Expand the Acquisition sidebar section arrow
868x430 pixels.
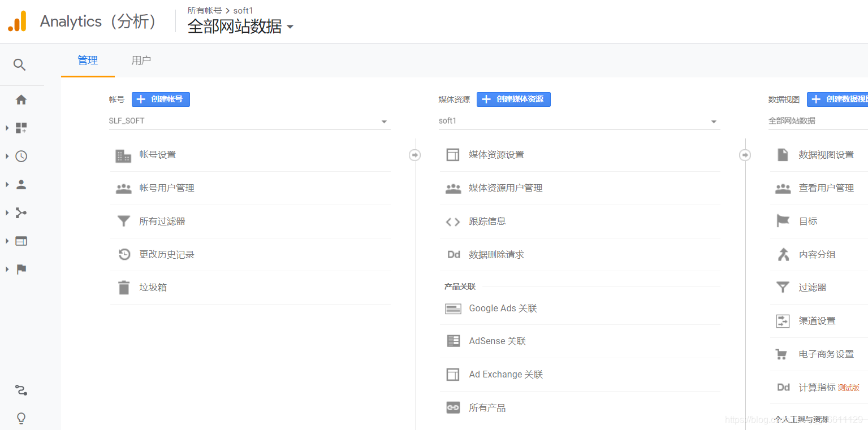pyautogui.click(x=7, y=213)
